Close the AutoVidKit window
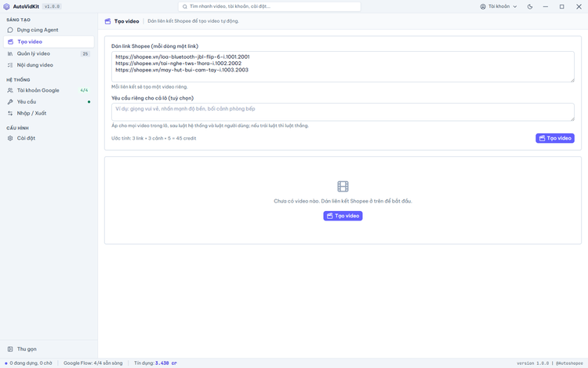 (x=579, y=6)
